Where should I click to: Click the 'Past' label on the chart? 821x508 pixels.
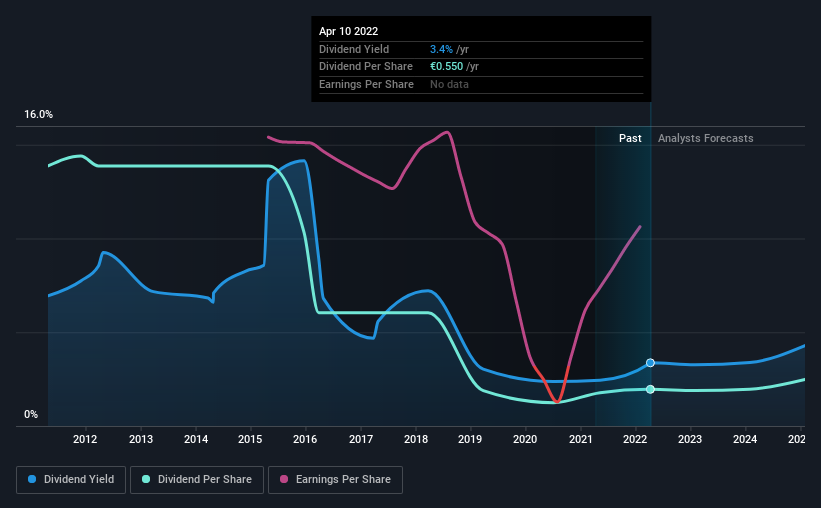[x=630, y=138]
